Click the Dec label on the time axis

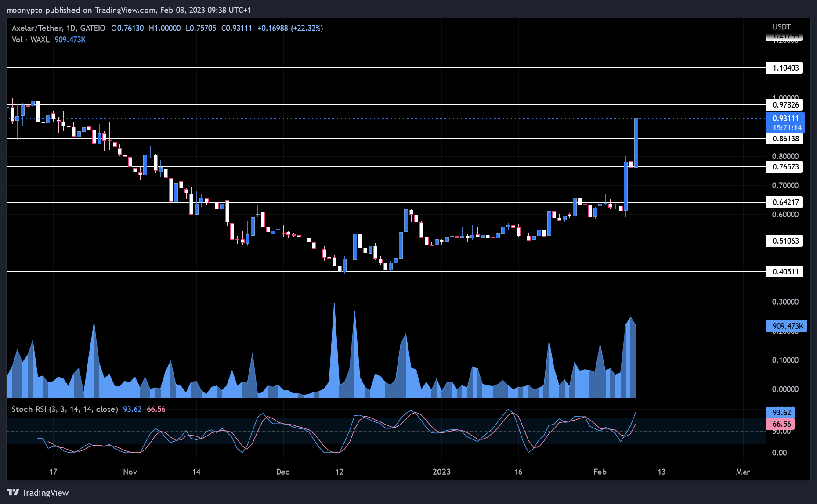pyautogui.click(x=283, y=472)
